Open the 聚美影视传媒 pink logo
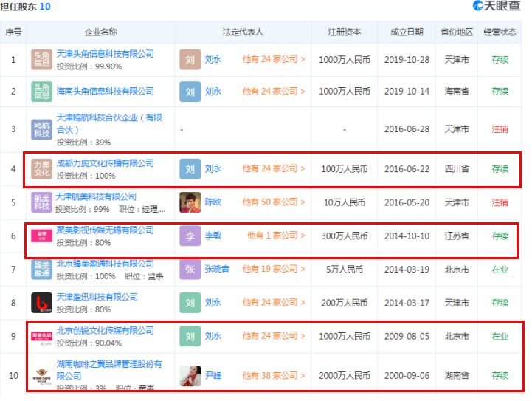The width and height of the screenshot is (532, 401). point(42,236)
